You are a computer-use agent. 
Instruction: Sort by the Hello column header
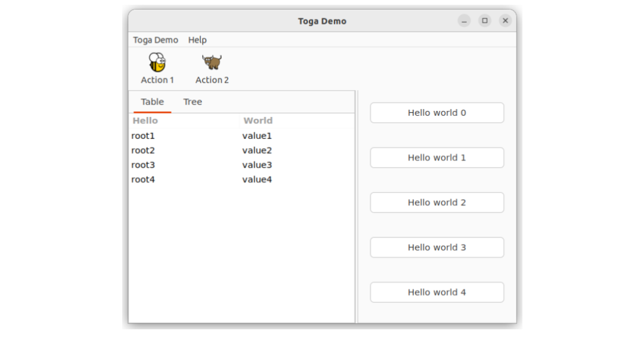click(x=145, y=120)
